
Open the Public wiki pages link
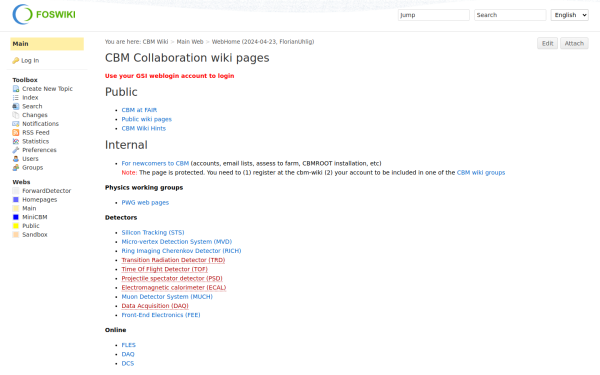pos(147,119)
